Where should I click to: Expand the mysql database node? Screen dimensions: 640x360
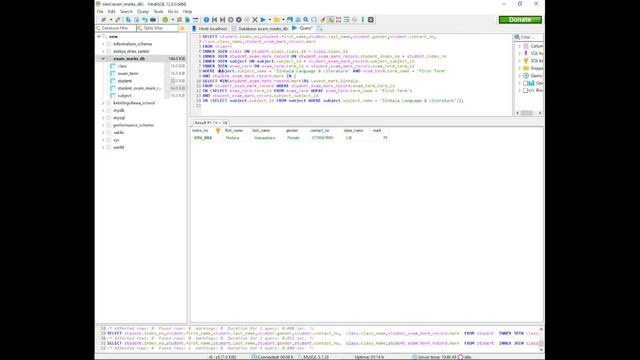coord(103,118)
